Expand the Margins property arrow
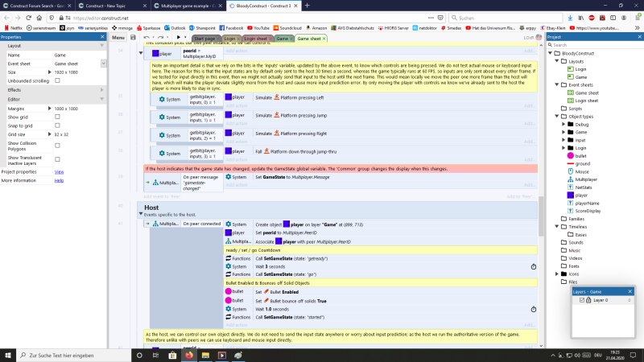 [50, 109]
